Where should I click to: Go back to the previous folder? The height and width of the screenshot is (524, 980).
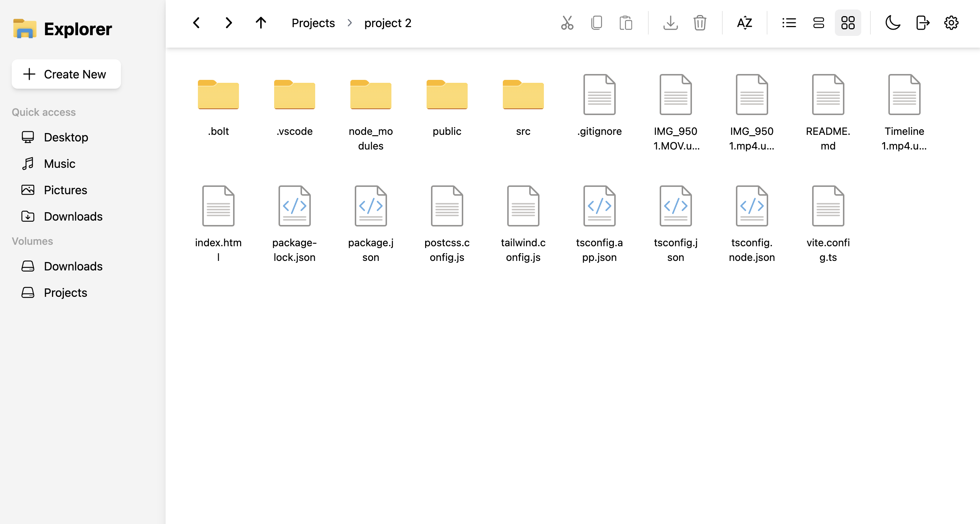click(x=196, y=23)
